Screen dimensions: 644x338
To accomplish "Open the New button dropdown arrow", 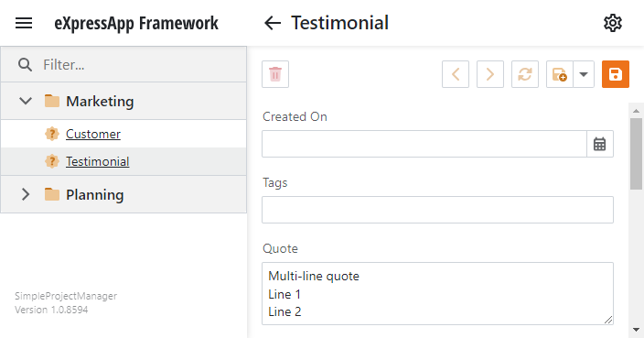I will coord(584,74).
